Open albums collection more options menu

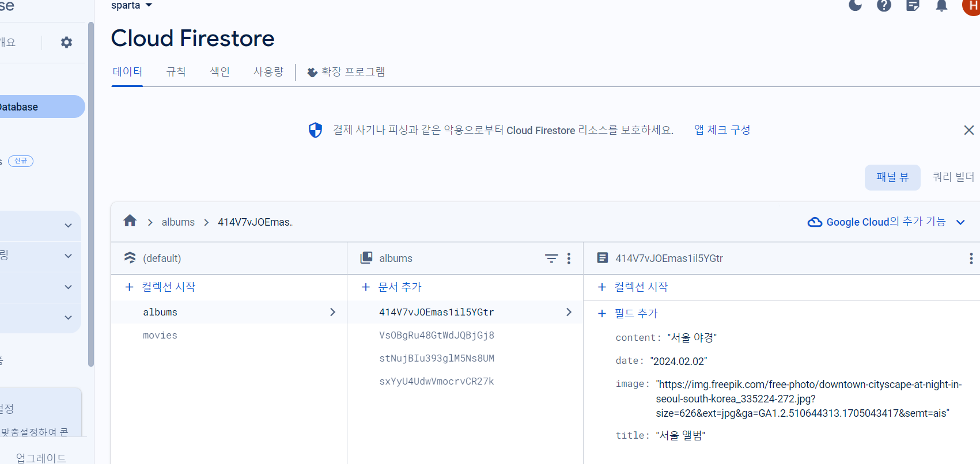569,258
